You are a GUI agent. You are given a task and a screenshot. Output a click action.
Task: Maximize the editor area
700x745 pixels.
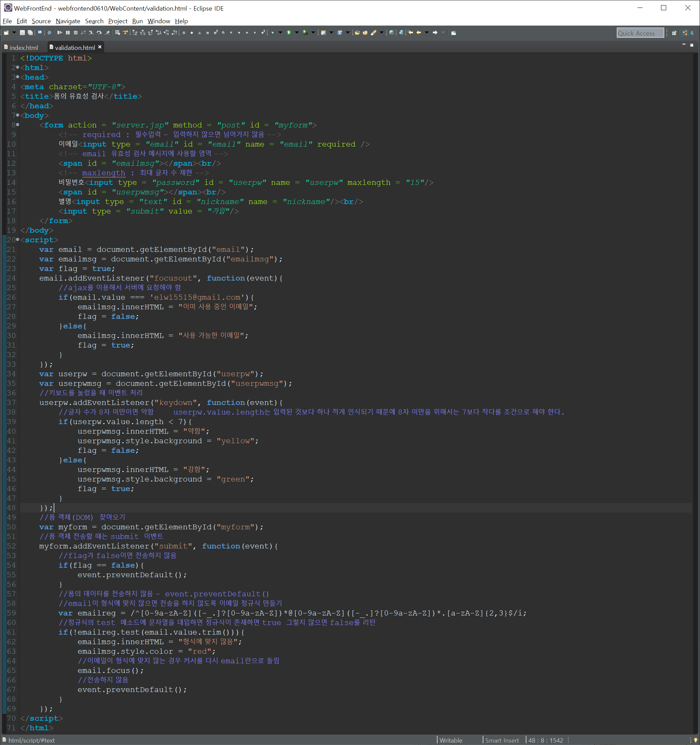tap(692, 45)
